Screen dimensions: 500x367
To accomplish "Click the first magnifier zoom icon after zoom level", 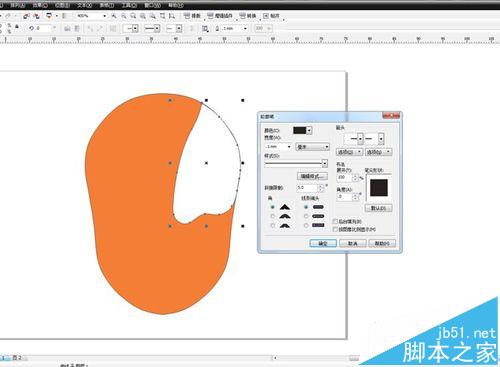I will (x=114, y=16).
